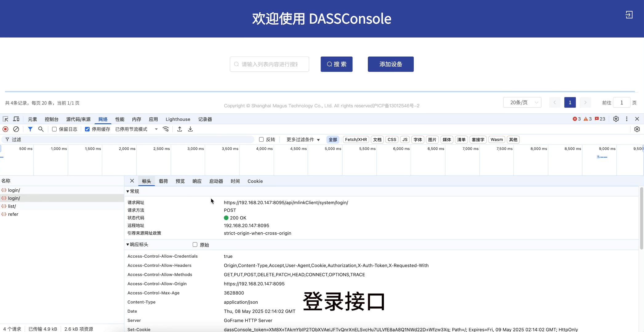Select the inspect element picker icon
Image resolution: width=644 pixels, height=332 pixels.
coord(6,119)
